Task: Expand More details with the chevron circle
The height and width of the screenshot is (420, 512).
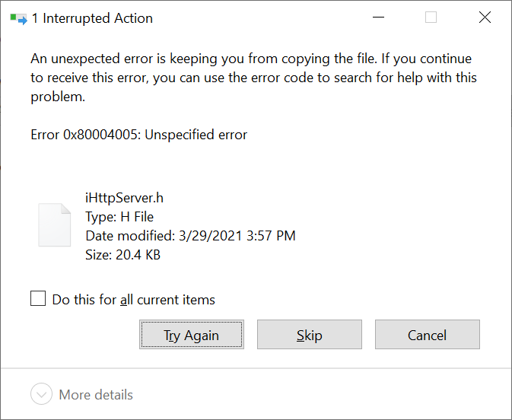Action: click(41, 394)
